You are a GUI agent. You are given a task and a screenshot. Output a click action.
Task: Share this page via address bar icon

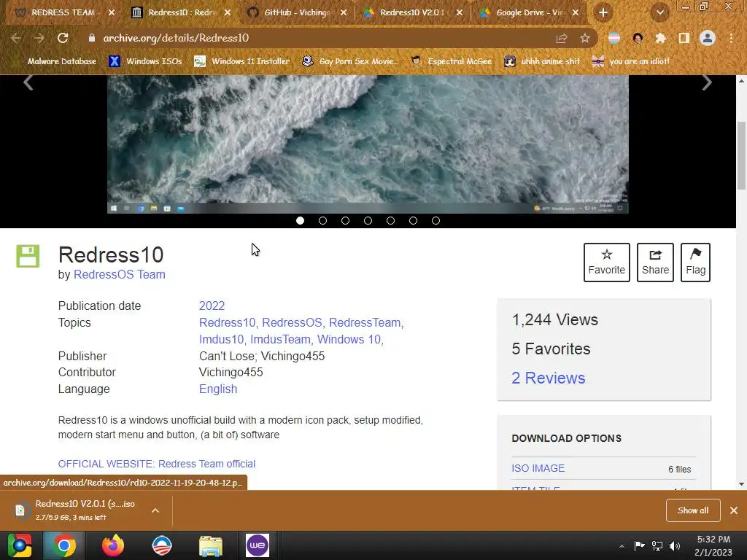562,39
